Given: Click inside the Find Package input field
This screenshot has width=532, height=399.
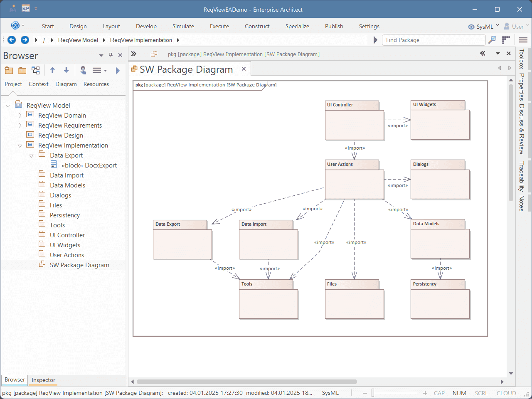Looking at the screenshot, I should coord(434,40).
